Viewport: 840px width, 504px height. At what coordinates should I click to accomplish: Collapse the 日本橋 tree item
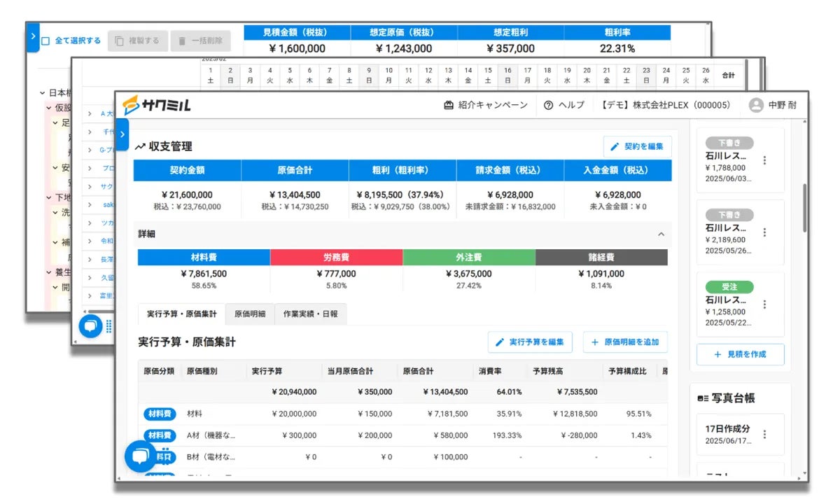coord(43,92)
